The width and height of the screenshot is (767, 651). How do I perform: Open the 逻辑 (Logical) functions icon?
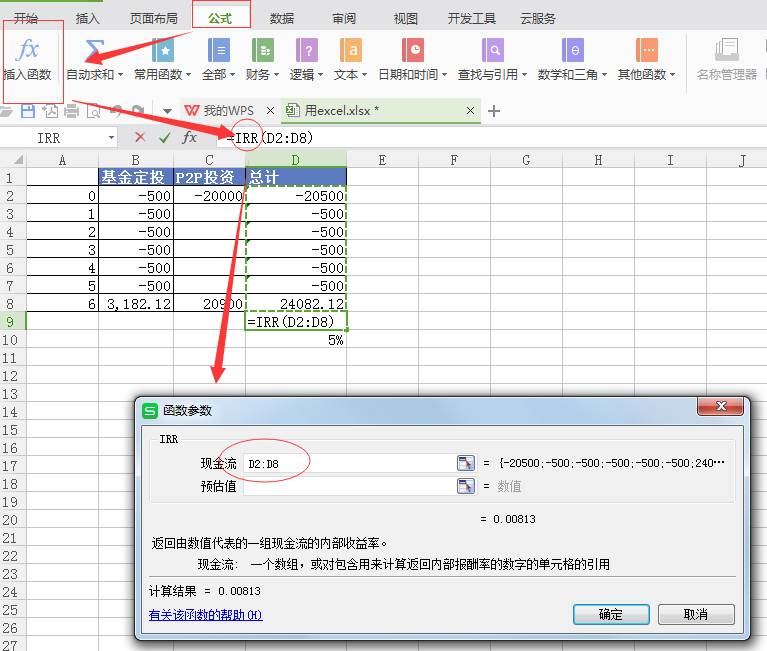[x=306, y=49]
